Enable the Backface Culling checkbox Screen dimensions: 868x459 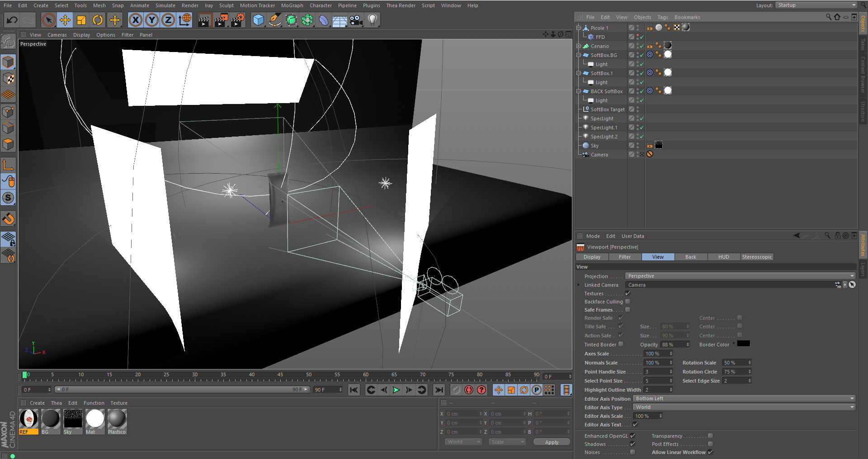627,302
